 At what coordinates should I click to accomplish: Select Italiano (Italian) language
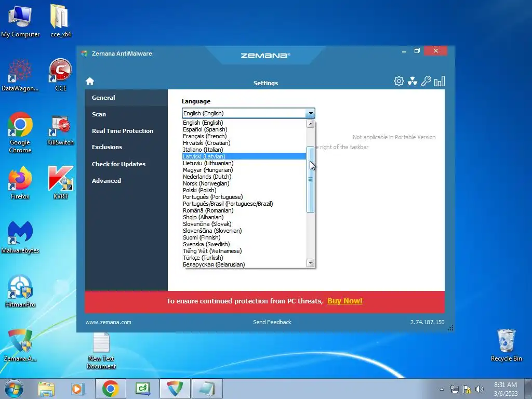244,150
